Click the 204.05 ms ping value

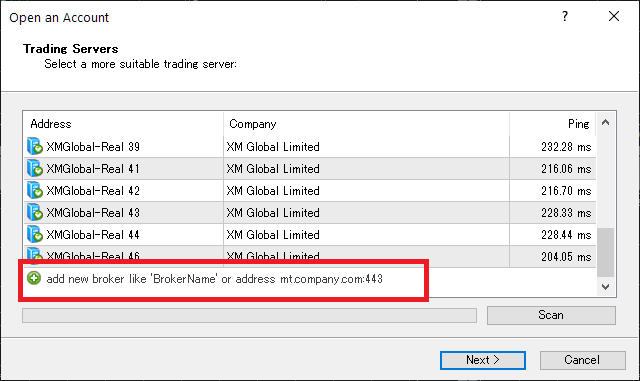(x=566, y=257)
